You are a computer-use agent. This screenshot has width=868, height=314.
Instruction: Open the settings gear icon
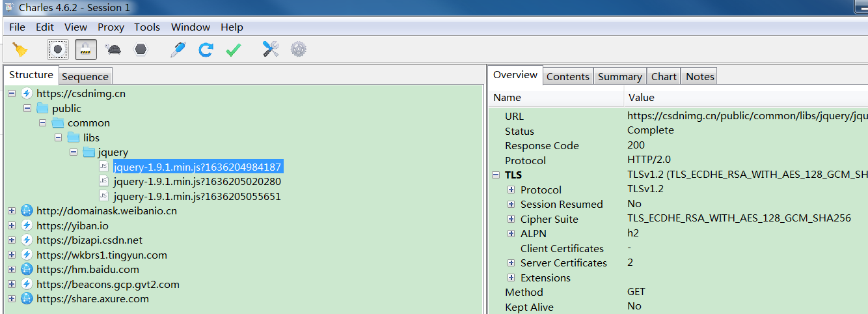298,50
